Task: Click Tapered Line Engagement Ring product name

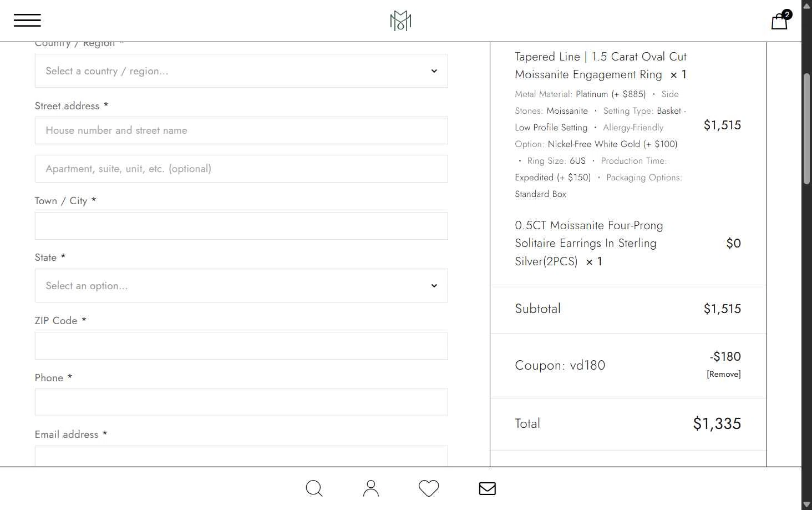Action: pyautogui.click(x=601, y=65)
